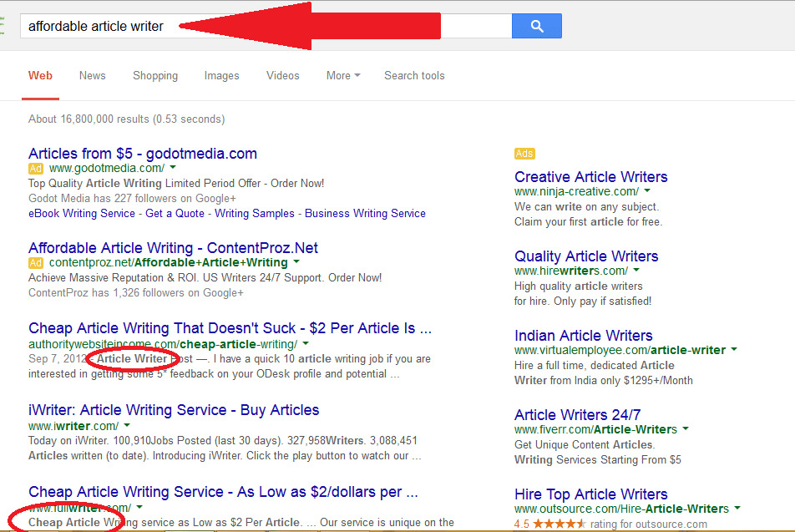The width and height of the screenshot is (795, 532).
Task: Open the Shopping results tab
Action: click(155, 75)
